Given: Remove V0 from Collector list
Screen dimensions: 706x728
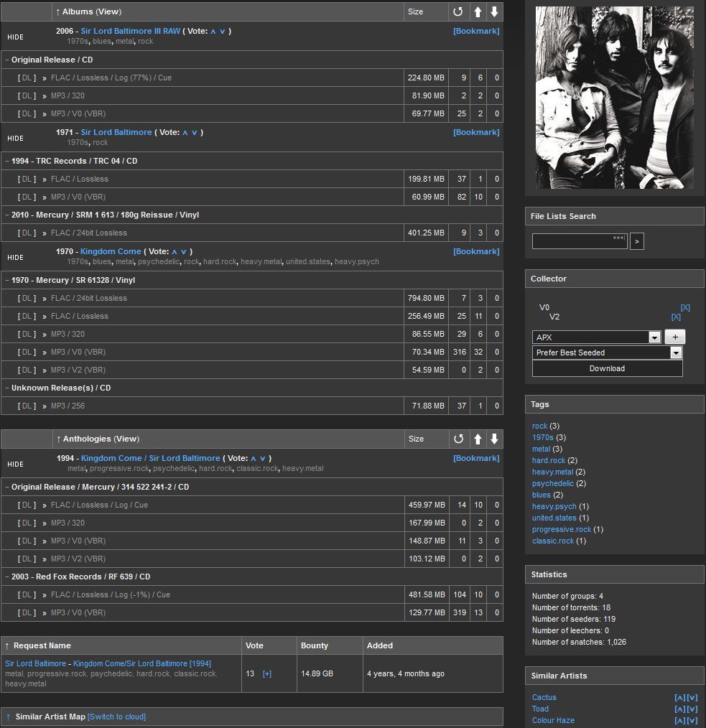Looking at the screenshot, I should [685, 307].
